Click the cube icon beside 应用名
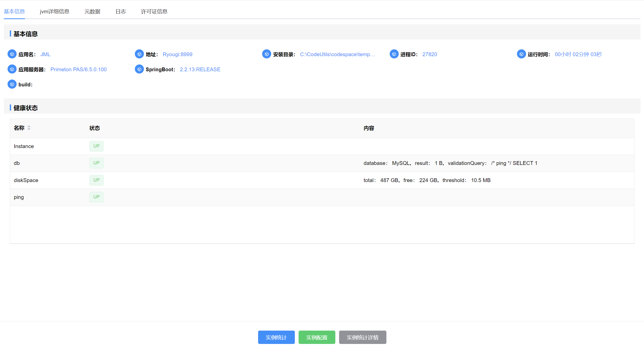This screenshot has width=644, height=352. [12, 54]
